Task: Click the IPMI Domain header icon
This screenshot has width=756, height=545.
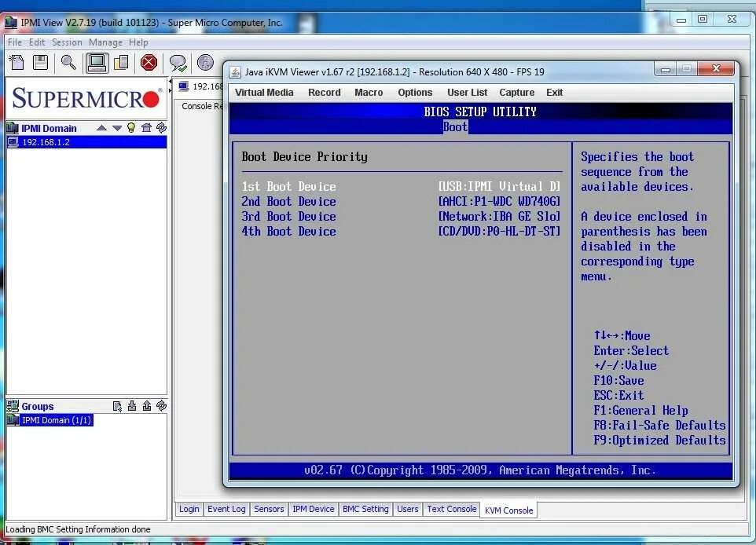Action: click(13, 128)
